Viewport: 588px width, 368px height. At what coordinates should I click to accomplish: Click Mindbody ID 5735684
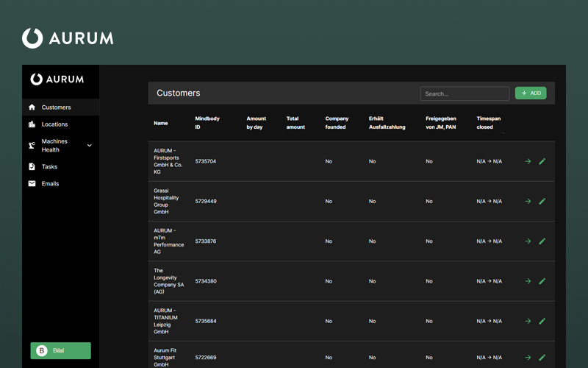[206, 321]
